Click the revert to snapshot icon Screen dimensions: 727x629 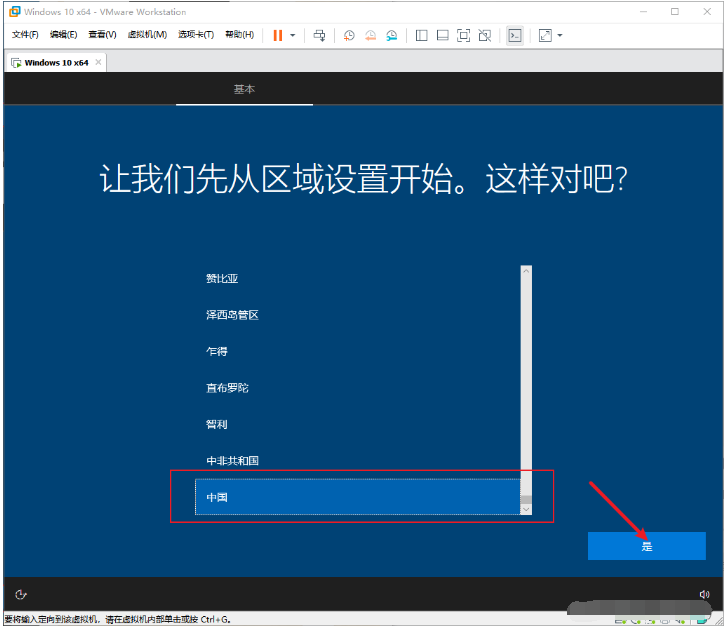click(370, 35)
